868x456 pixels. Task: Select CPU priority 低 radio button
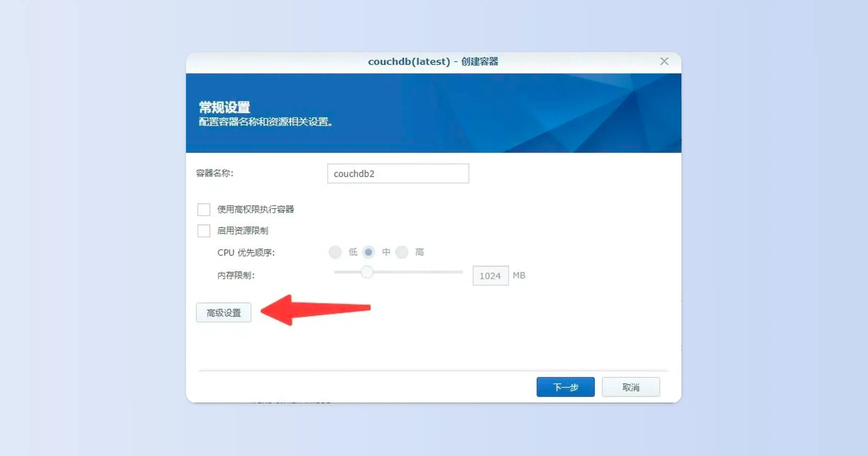pos(335,252)
